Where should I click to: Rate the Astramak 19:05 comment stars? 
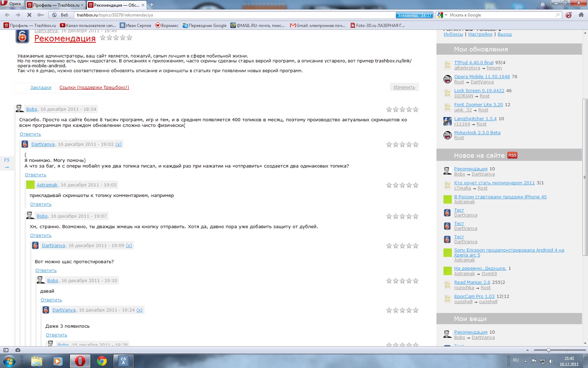pos(402,185)
